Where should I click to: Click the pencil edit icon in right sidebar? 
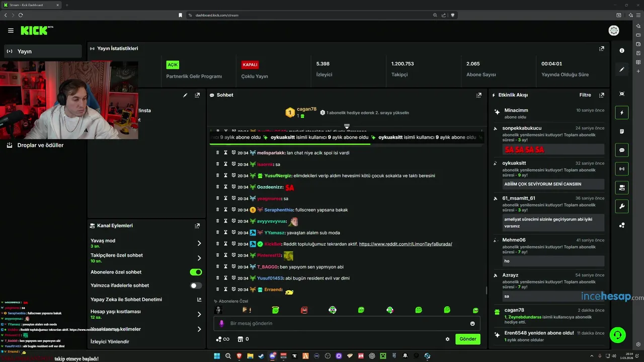622,69
